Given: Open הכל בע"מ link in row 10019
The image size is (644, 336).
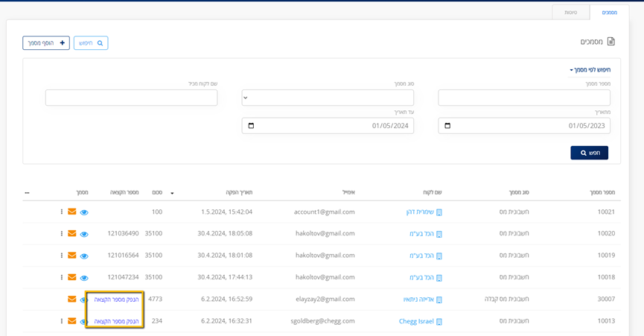Looking at the screenshot, I should [421, 256].
